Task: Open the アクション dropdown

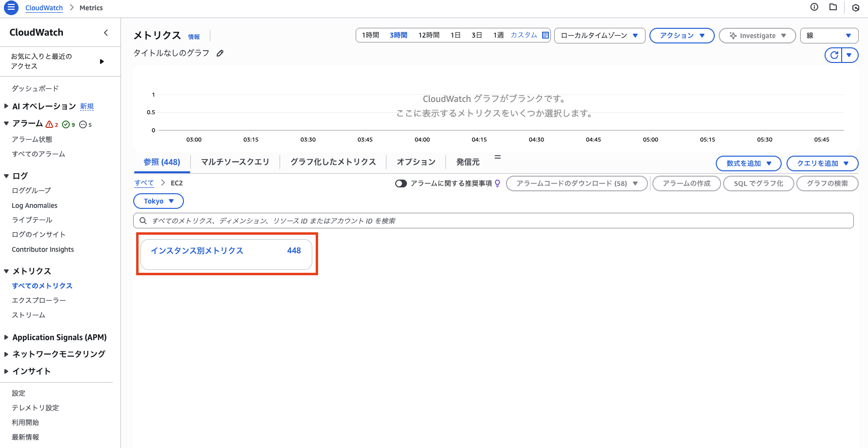Action: click(x=682, y=36)
